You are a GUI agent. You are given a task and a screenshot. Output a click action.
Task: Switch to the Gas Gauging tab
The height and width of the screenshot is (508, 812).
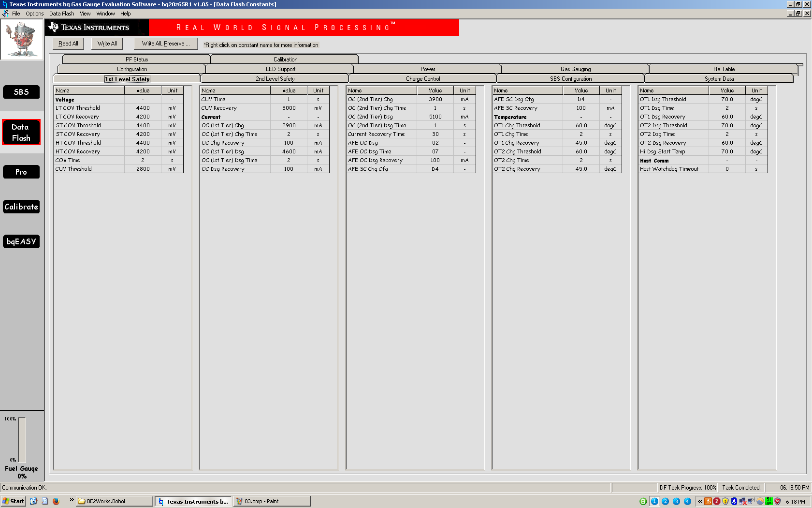point(576,69)
